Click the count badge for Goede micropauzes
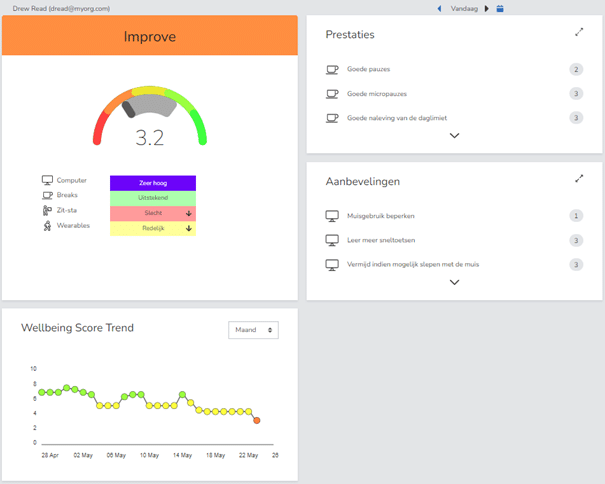Image resolution: width=605 pixels, height=484 pixels. click(576, 94)
